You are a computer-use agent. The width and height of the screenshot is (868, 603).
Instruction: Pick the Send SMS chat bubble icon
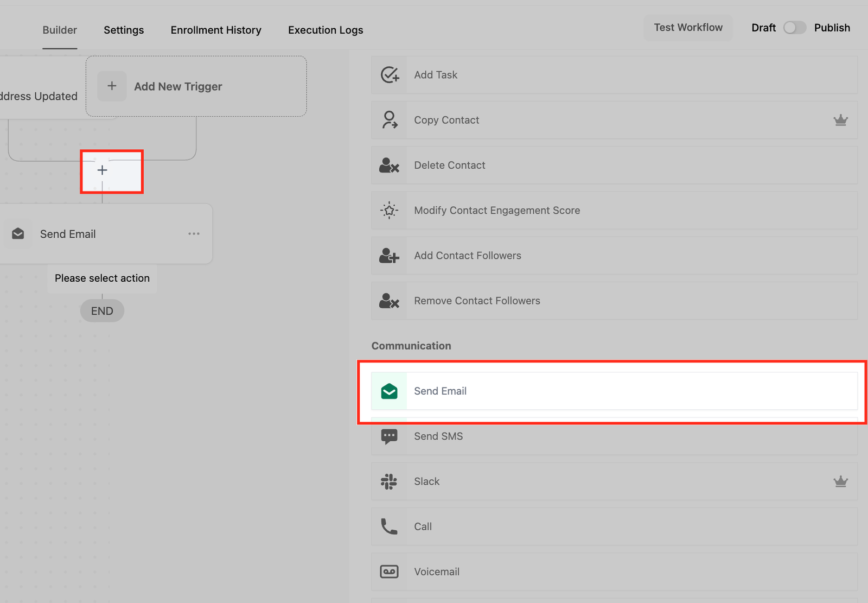point(389,436)
